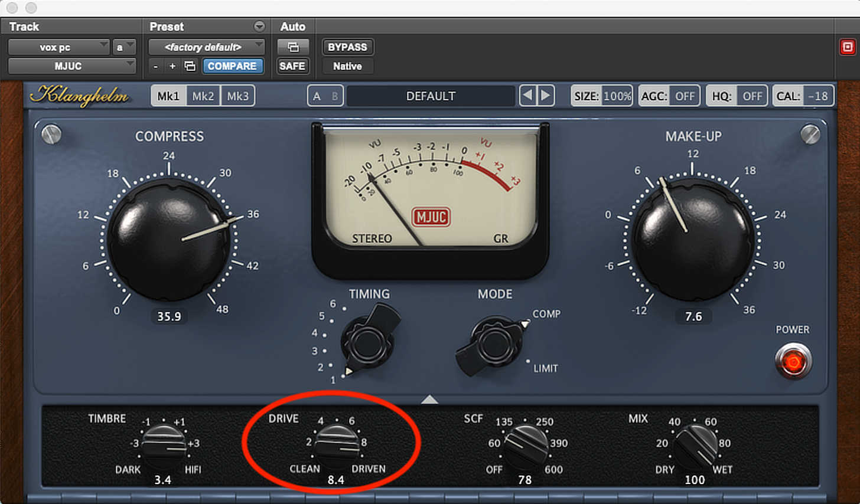860x504 pixels.
Task: Set MODE switch to COMP
Action: pos(546,314)
